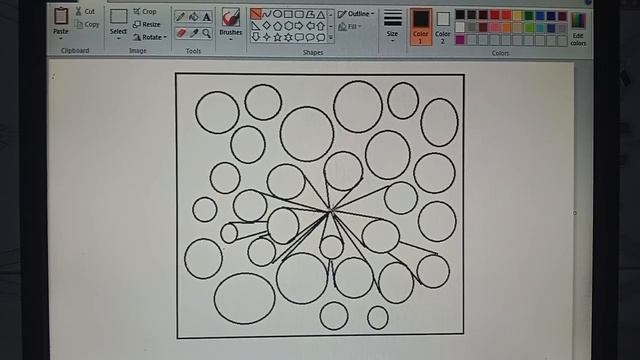The height and width of the screenshot is (360, 640).
Task: Select the Polygon shape
Action: (310, 15)
